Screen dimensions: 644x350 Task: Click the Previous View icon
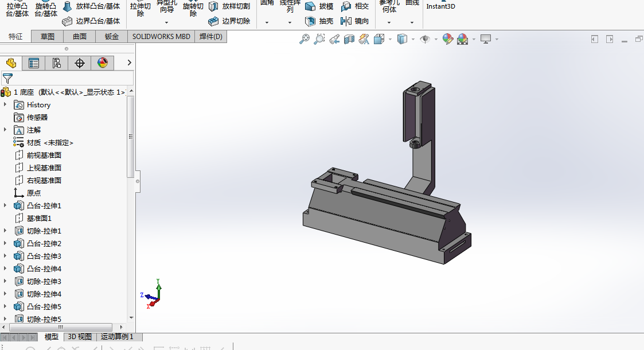(334, 39)
